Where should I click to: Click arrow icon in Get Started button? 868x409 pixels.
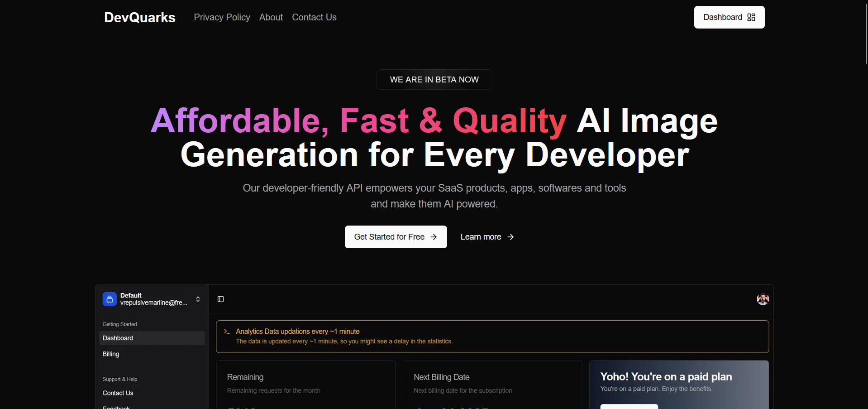click(x=434, y=237)
